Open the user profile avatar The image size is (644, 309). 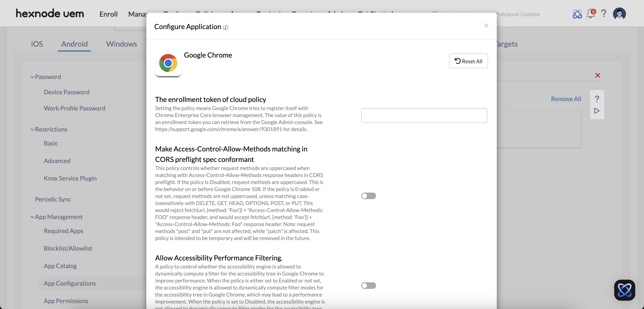tap(619, 14)
